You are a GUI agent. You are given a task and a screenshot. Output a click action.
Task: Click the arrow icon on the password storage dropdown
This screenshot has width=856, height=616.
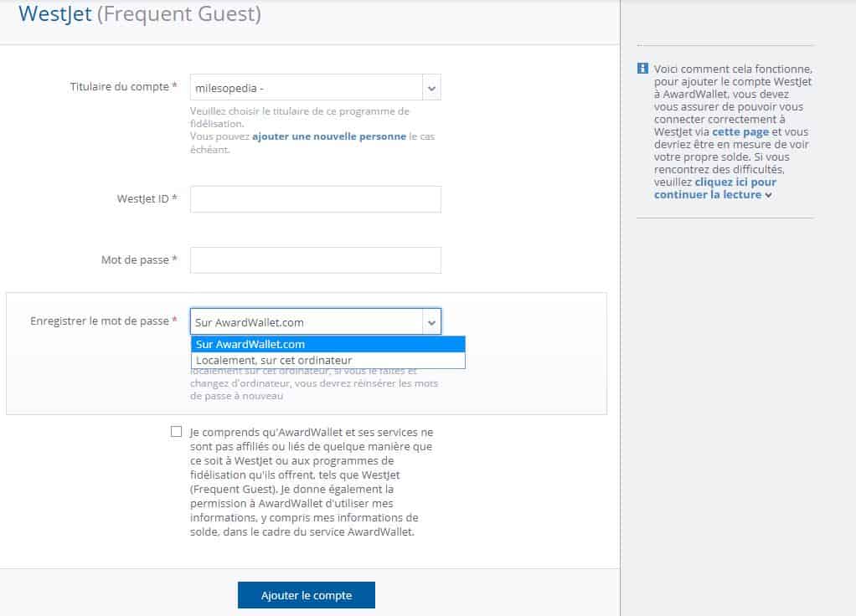pos(431,321)
